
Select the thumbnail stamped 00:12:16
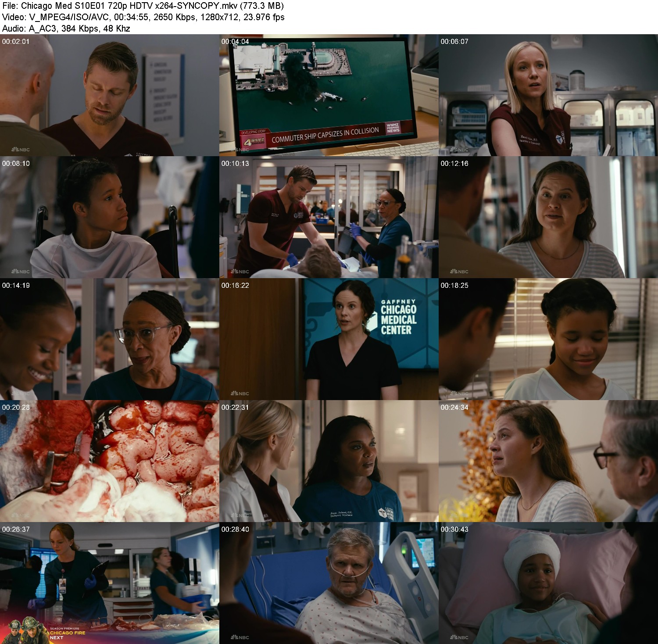(548, 217)
